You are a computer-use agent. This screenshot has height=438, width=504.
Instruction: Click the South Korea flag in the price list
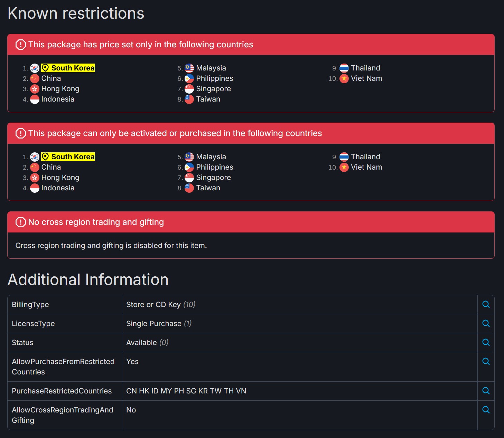pyautogui.click(x=35, y=68)
